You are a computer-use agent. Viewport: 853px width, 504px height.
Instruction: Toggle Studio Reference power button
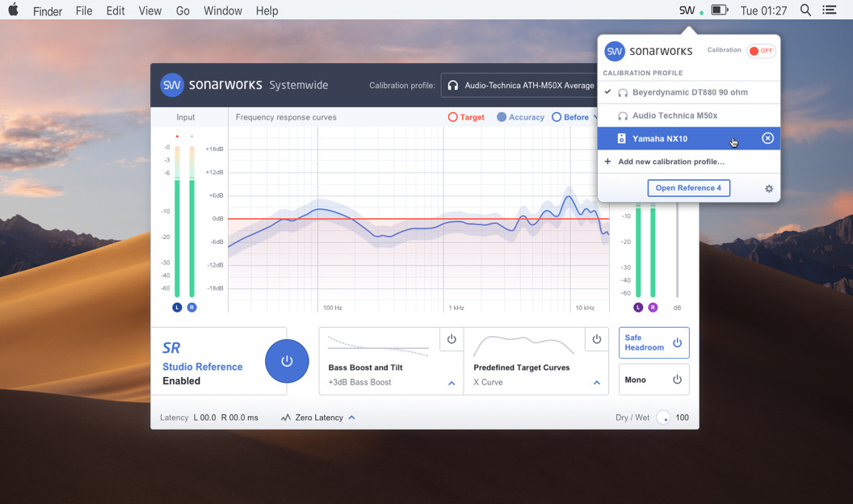pos(287,361)
